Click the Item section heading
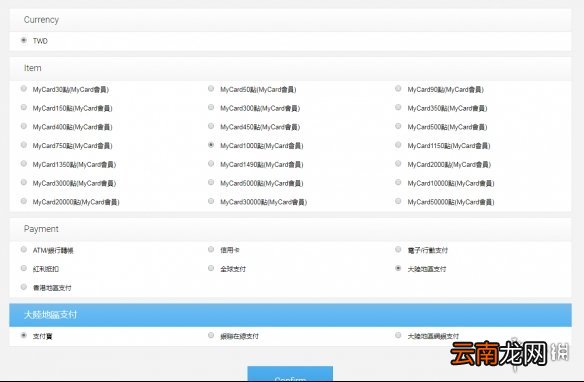Viewport: 584px width, 382px height. click(x=32, y=68)
